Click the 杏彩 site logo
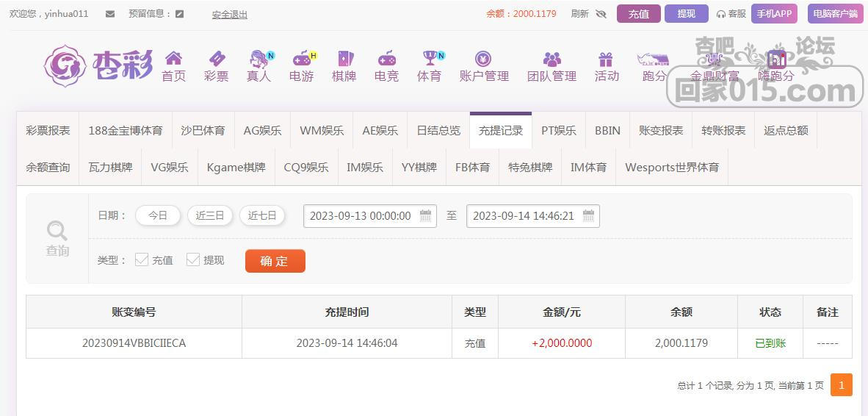The height and width of the screenshot is (416, 868). pos(98,66)
